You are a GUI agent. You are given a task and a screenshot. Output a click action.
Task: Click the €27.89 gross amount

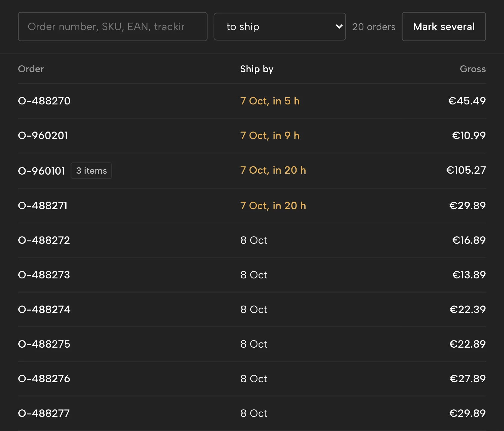pos(468,379)
